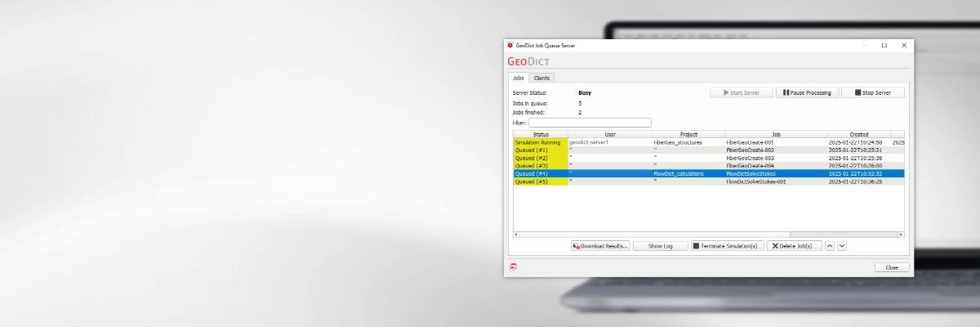The image size is (980, 327).
Task: Click the red icon in the bottom-left status corner
Action: [x=513, y=267]
